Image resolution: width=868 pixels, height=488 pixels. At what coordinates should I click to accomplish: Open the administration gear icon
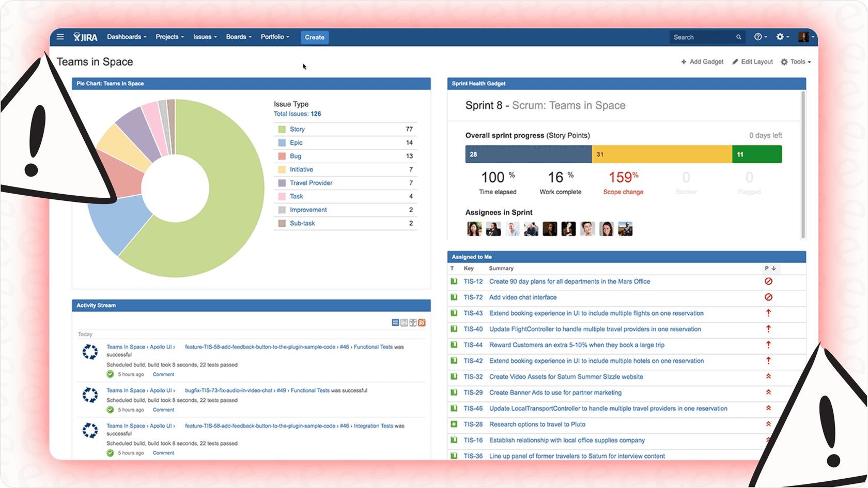click(x=780, y=37)
